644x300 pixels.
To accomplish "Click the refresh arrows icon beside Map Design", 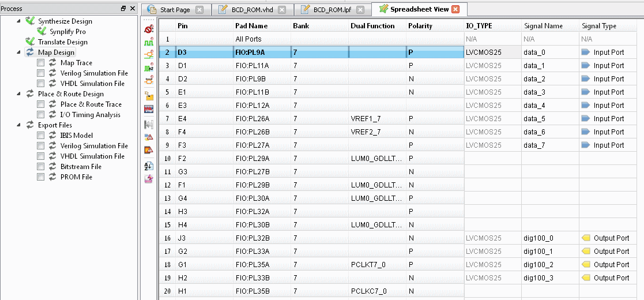I will pos(31,52).
